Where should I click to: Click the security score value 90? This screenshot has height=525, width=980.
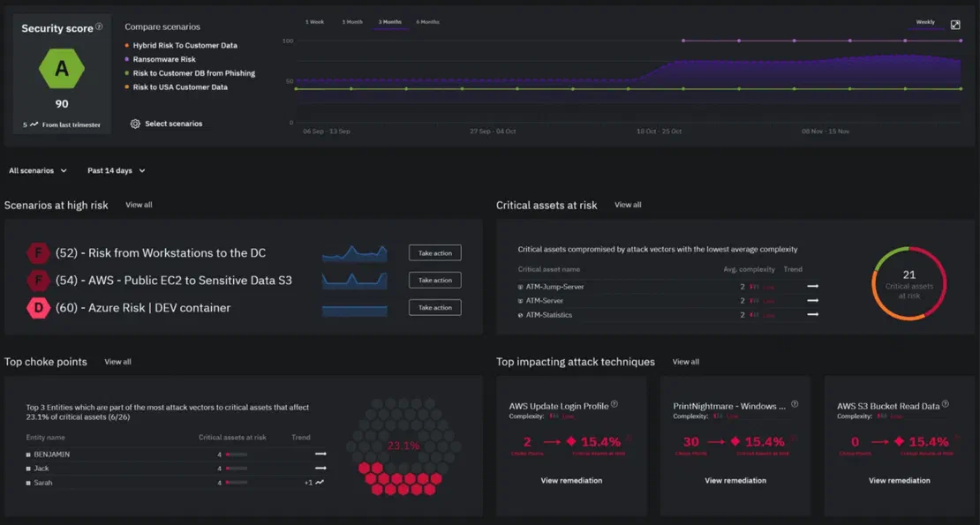pos(61,104)
